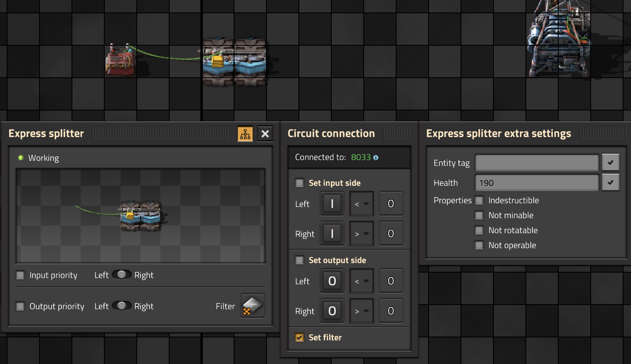Click the Left output side constant value

(x=391, y=281)
